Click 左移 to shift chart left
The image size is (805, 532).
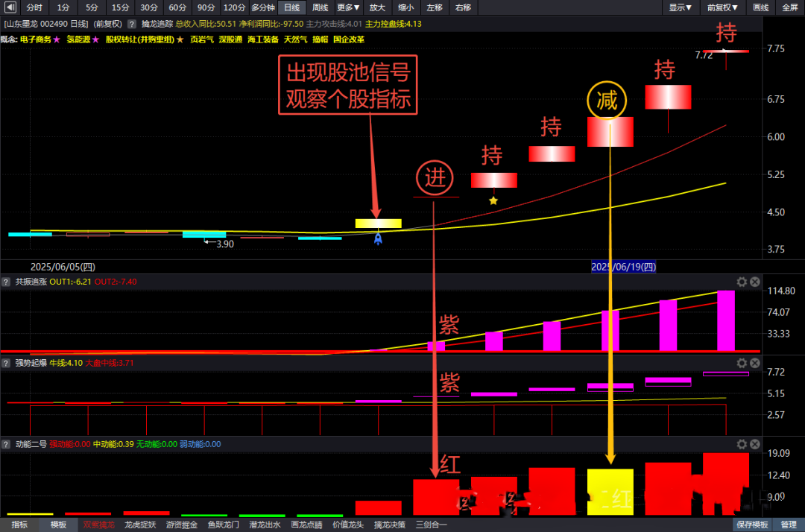[435, 7]
